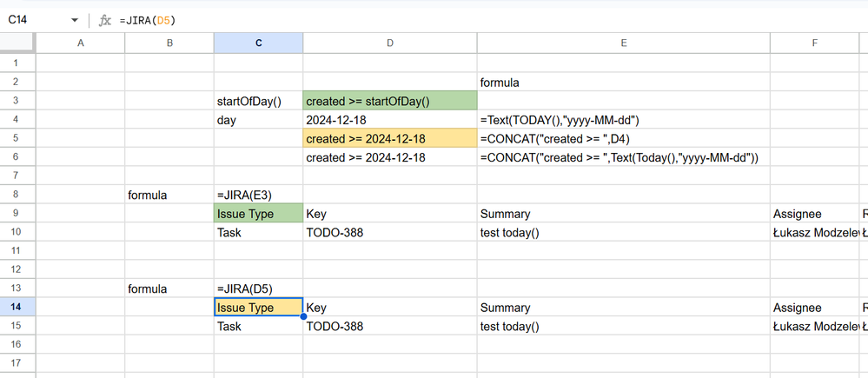Select row 5 header
This screenshot has height=378, width=868.
click(x=17, y=138)
